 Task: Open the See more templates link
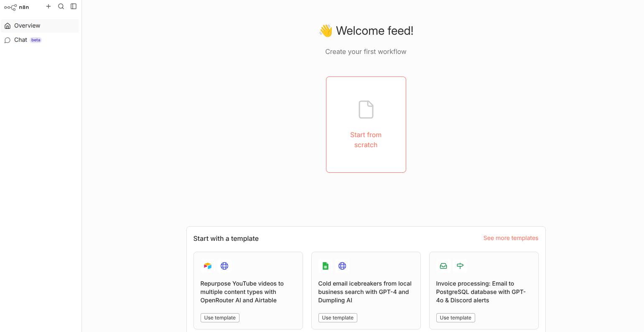[x=511, y=238]
